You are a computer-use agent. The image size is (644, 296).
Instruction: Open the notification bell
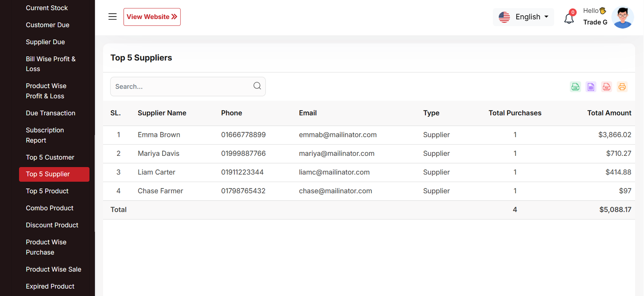[569, 18]
